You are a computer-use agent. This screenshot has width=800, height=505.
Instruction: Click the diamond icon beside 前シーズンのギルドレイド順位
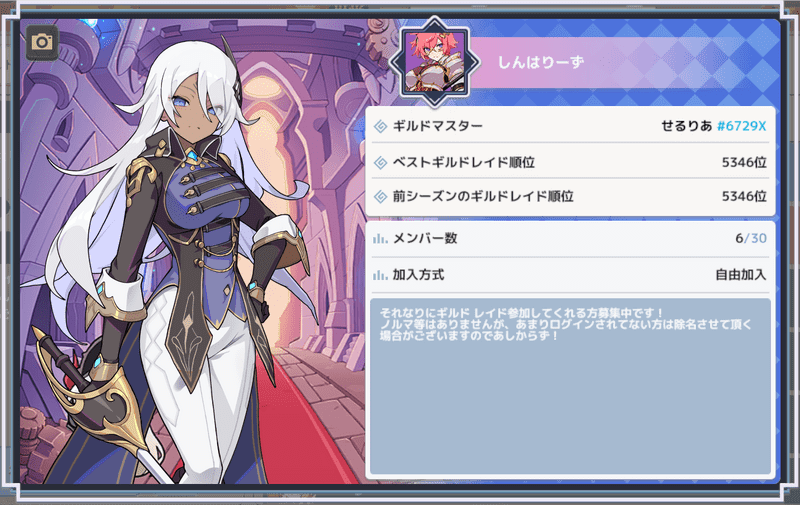point(380,196)
